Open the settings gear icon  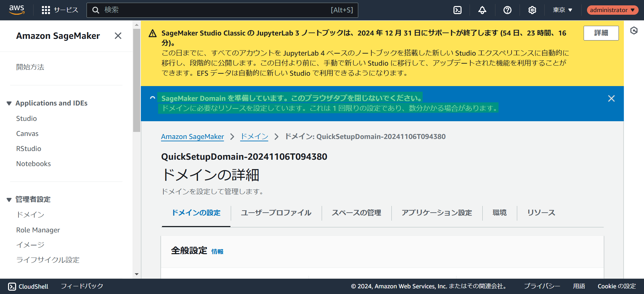[x=532, y=10]
